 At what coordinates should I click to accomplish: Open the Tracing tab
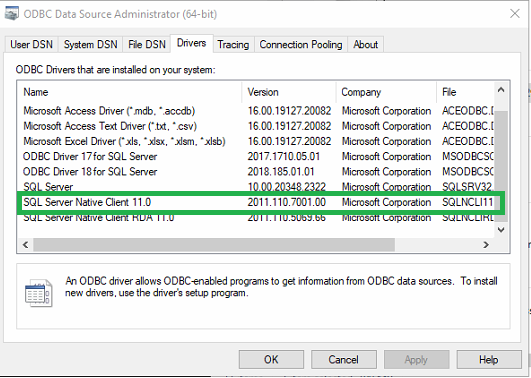pos(233,44)
